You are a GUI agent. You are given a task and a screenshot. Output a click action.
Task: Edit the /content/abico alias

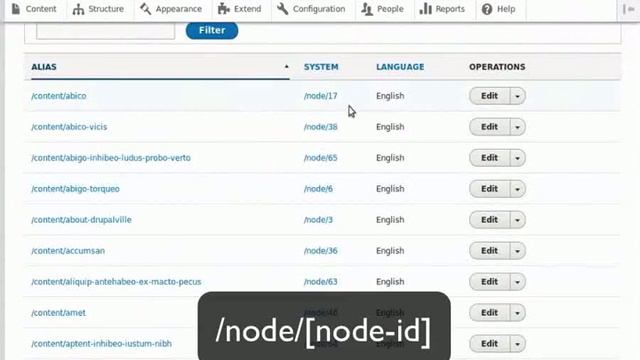[x=489, y=96]
